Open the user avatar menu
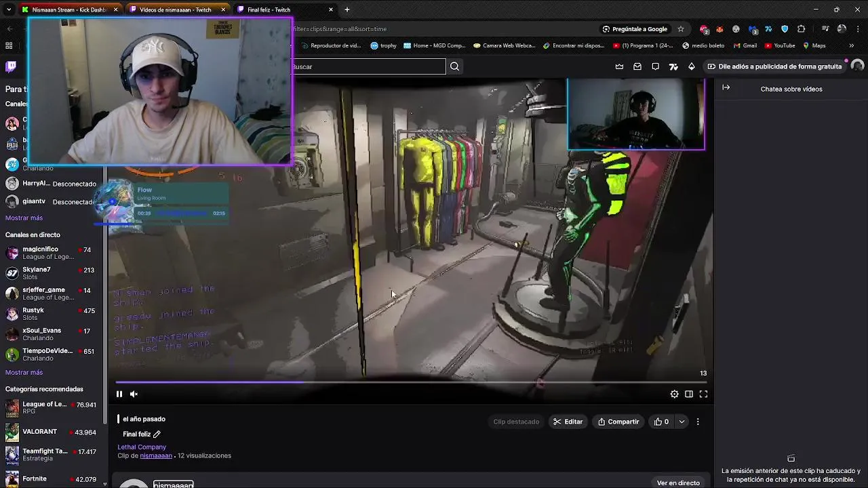Viewport: 868px width, 488px height. [857, 66]
